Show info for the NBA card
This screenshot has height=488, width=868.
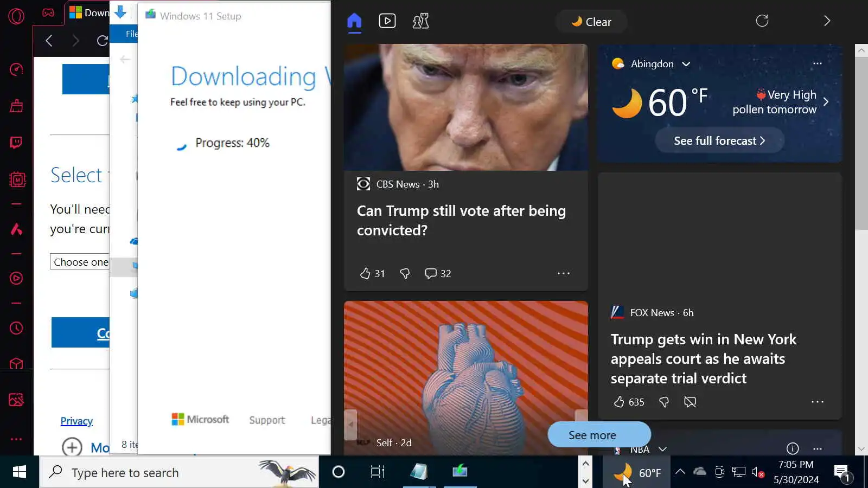(793, 448)
